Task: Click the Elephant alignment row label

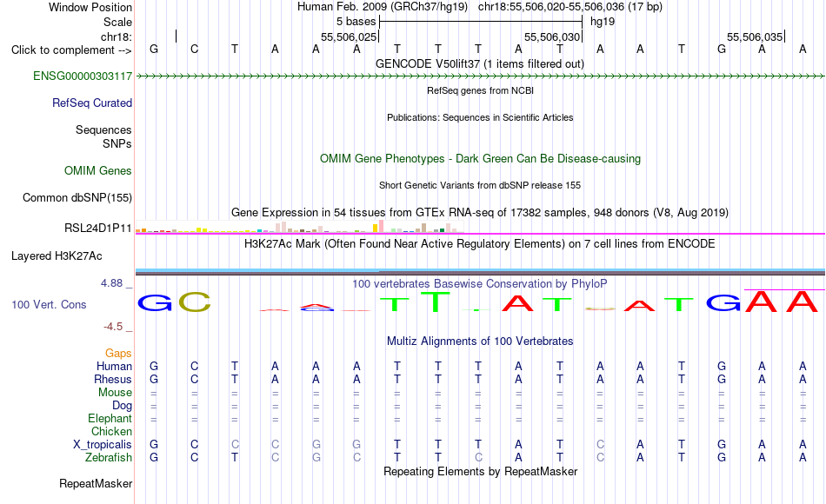Action: coord(110,419)
